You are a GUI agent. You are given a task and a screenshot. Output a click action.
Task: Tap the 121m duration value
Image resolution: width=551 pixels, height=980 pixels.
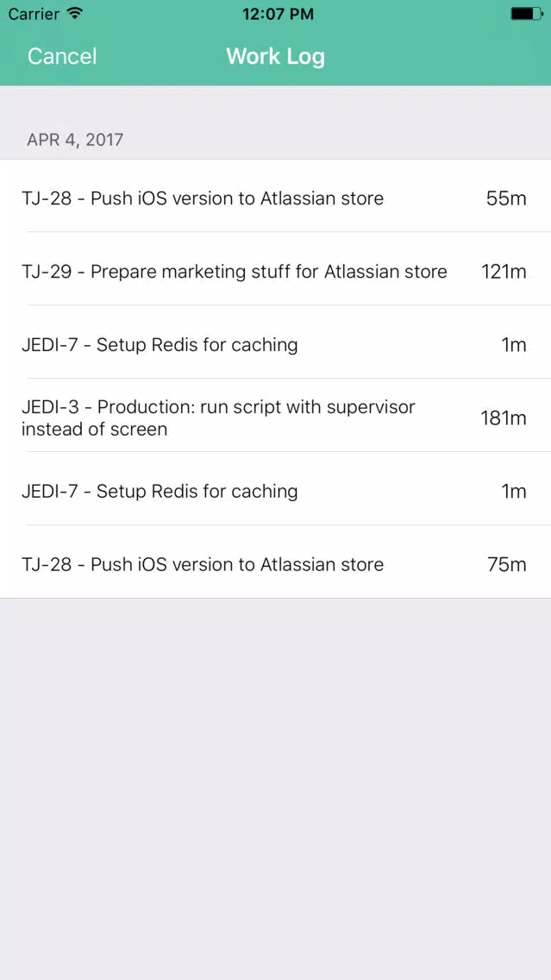click(504, 272)
